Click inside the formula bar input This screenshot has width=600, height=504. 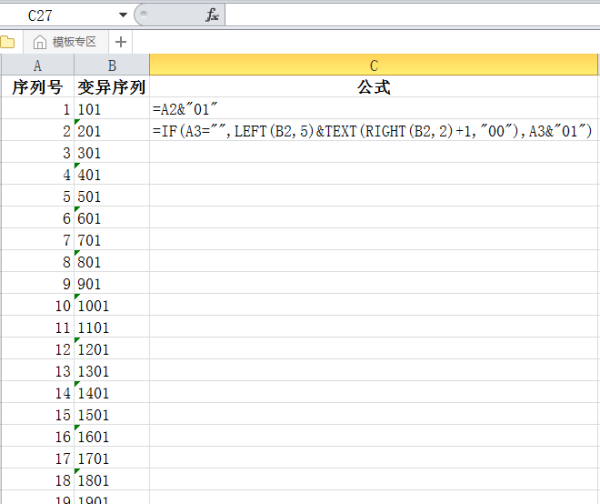pyautogui.click(x=412, y=15)
